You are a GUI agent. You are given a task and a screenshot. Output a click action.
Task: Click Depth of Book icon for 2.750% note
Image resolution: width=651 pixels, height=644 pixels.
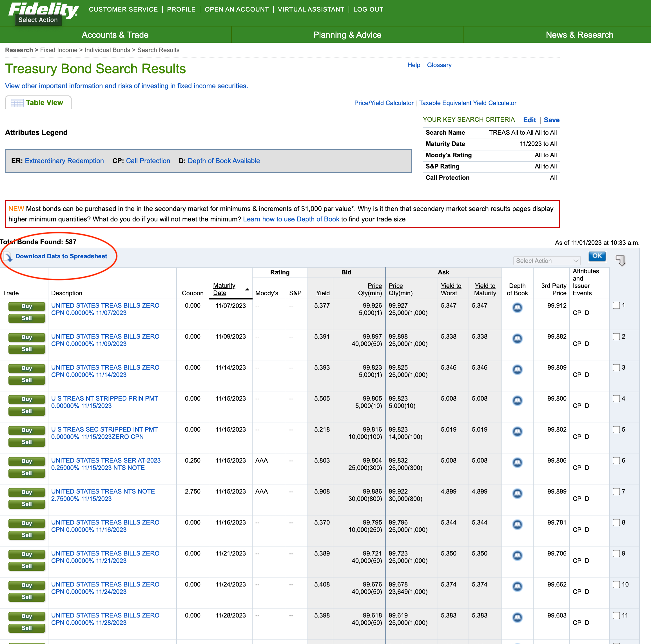(517, 494)
